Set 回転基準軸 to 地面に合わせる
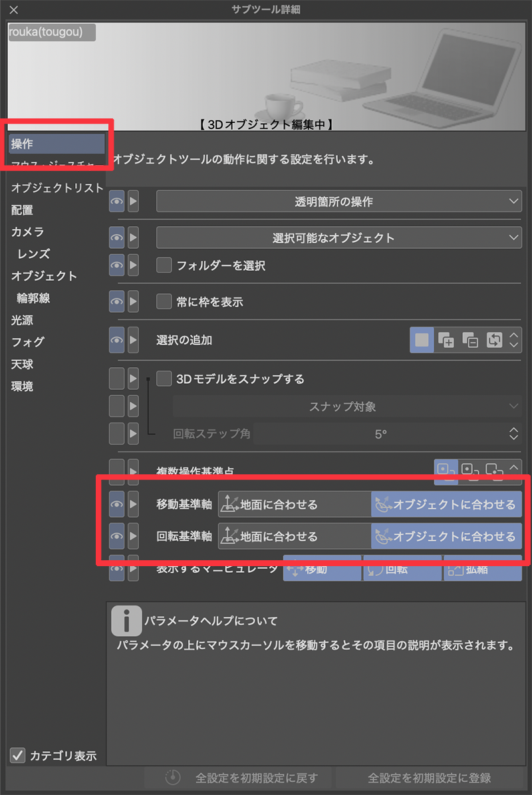The width and height of the screenshot is (532, 795). (x=294, y=536)
